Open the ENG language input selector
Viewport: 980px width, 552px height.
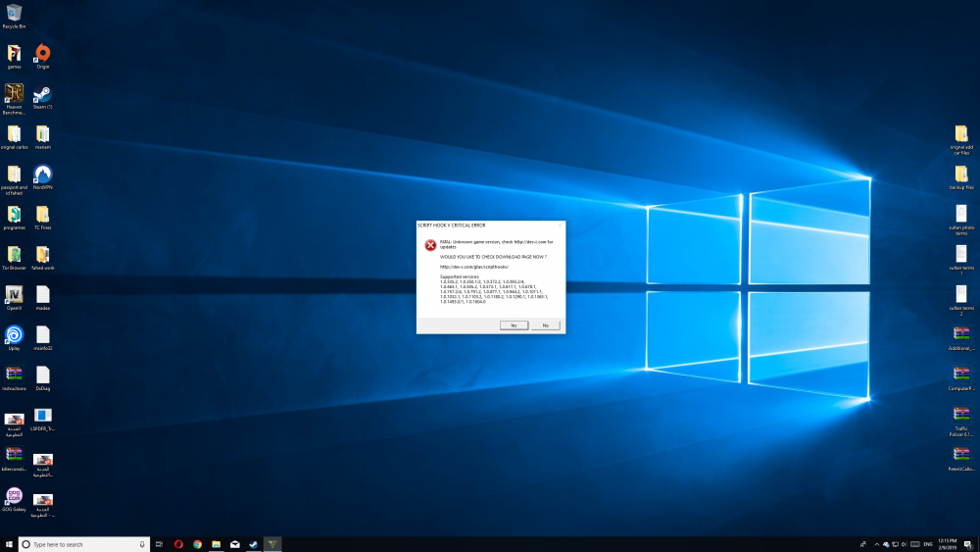926,544
